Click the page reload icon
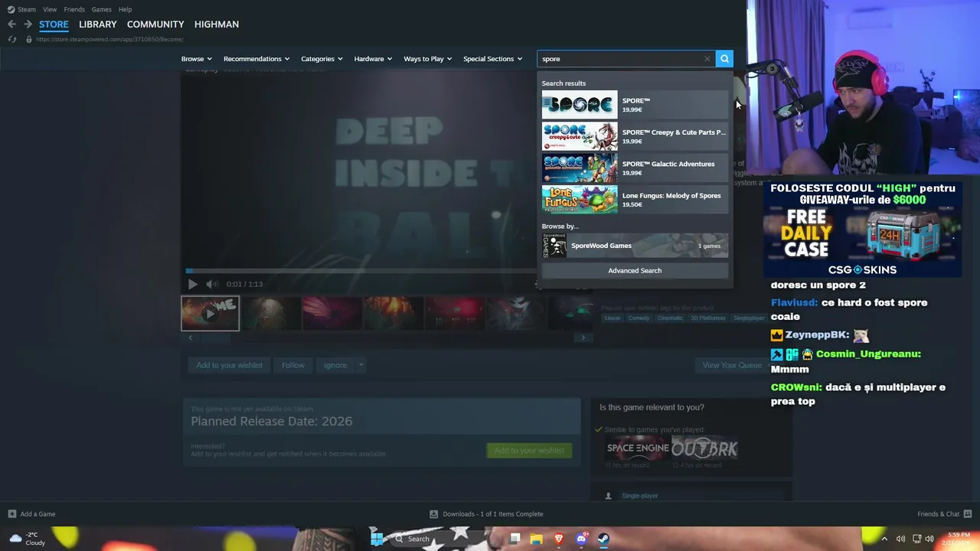980x551 pixels. [12, 39]
